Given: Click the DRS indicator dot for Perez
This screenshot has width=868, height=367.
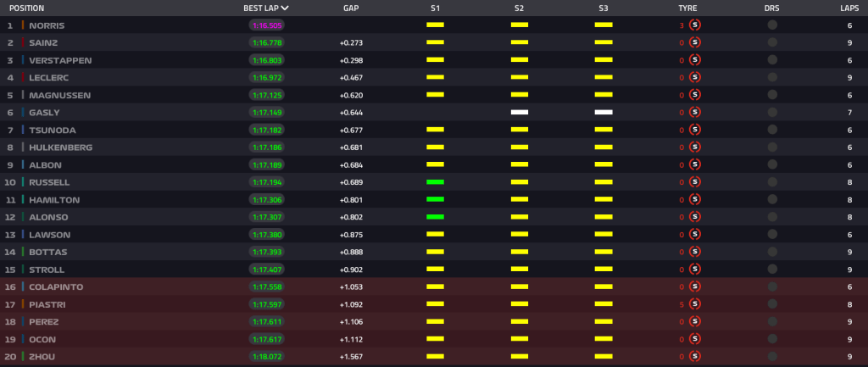Looking at the screenshot, I should pyautogui.click(x=772, y=321).
